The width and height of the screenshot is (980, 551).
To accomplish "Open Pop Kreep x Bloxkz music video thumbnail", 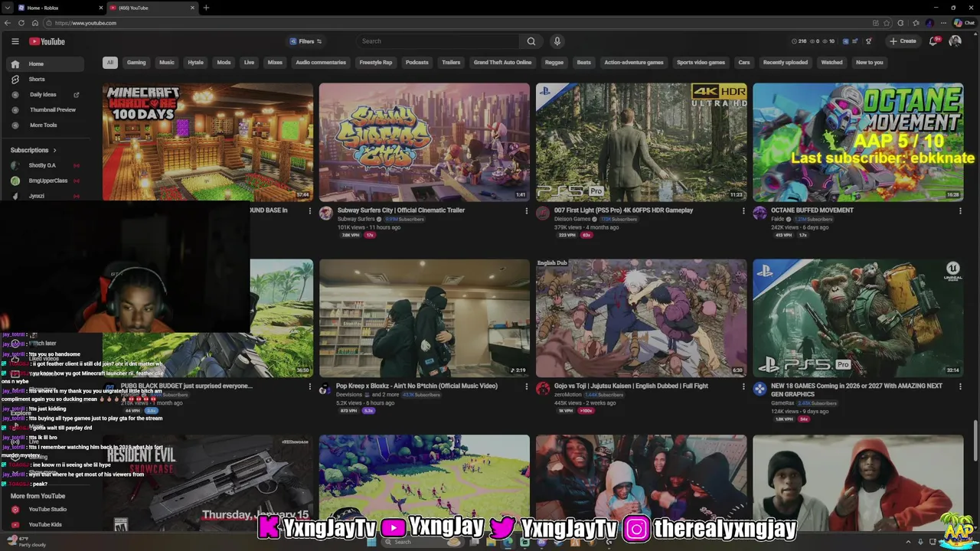I will [x=424, y=318].
